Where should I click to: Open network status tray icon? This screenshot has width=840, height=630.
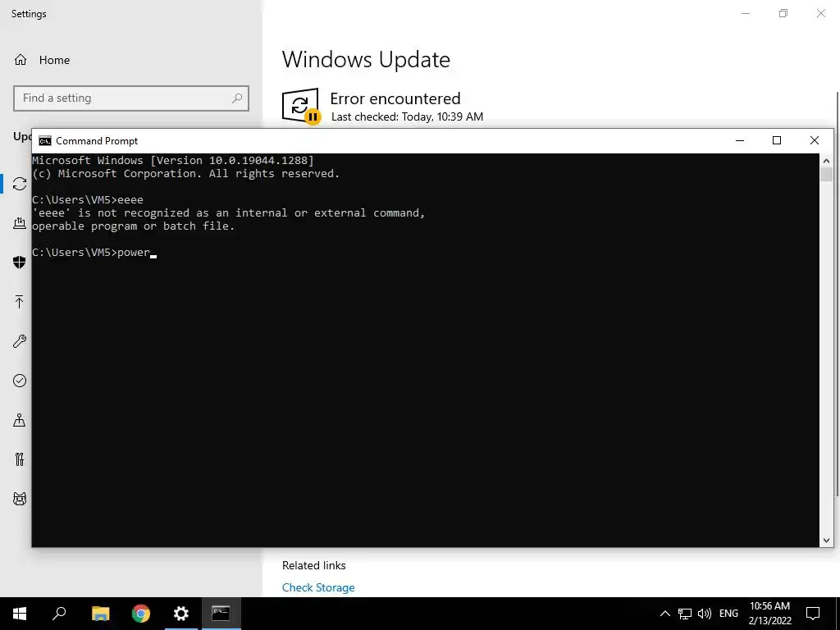[x=685, y=614]
